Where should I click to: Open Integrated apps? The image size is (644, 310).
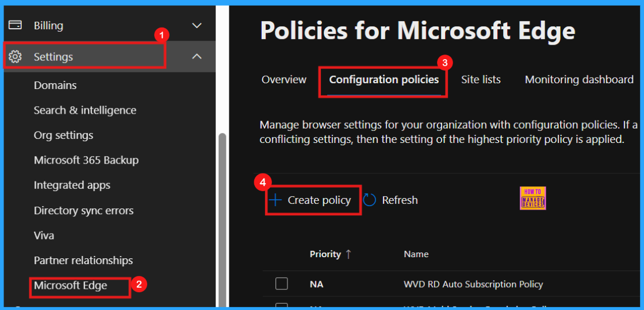(72, 185)
